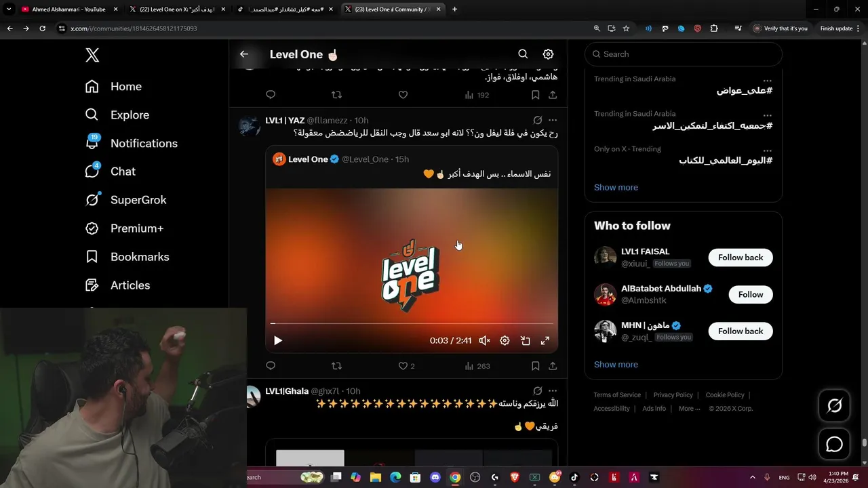868x488 pixels.
Task: Follow back MHN | ماهون
Action: pyautogui.click(x=741, y=331)
